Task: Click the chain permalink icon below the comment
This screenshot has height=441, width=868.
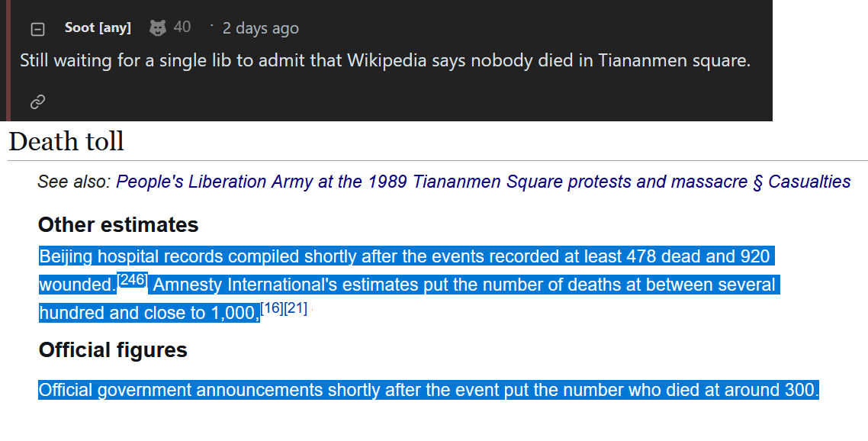Action: (37, 101)
